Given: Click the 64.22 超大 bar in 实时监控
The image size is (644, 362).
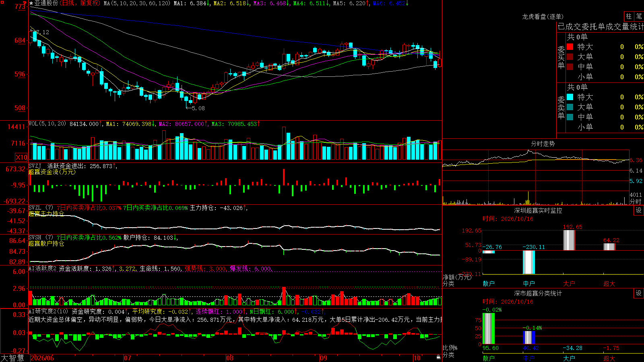Looking at the screenshot, I should click(609, 247).
